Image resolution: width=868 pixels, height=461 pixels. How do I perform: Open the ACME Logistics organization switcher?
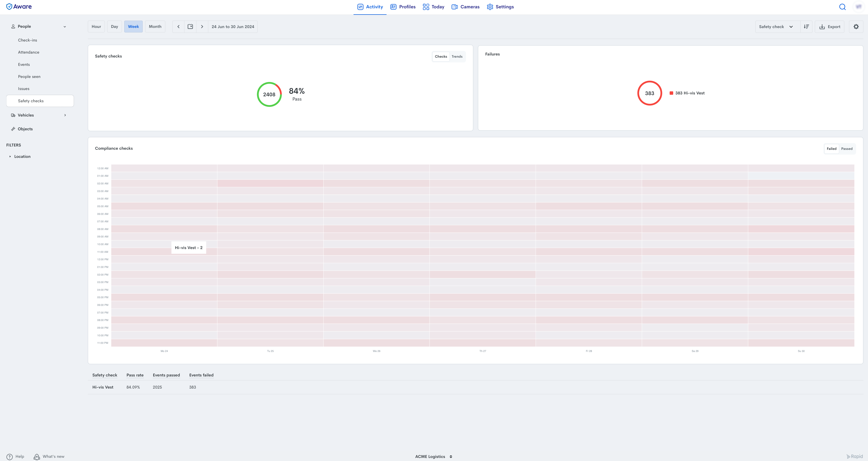coord(434,457)
